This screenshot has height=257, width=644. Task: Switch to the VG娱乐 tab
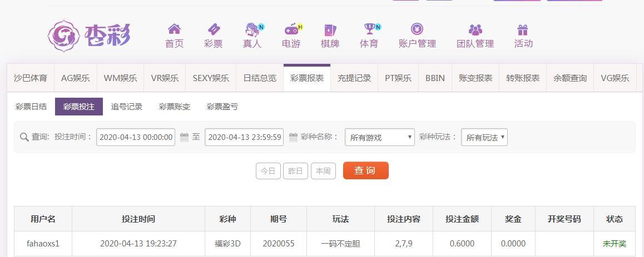[x=615, y=78]
